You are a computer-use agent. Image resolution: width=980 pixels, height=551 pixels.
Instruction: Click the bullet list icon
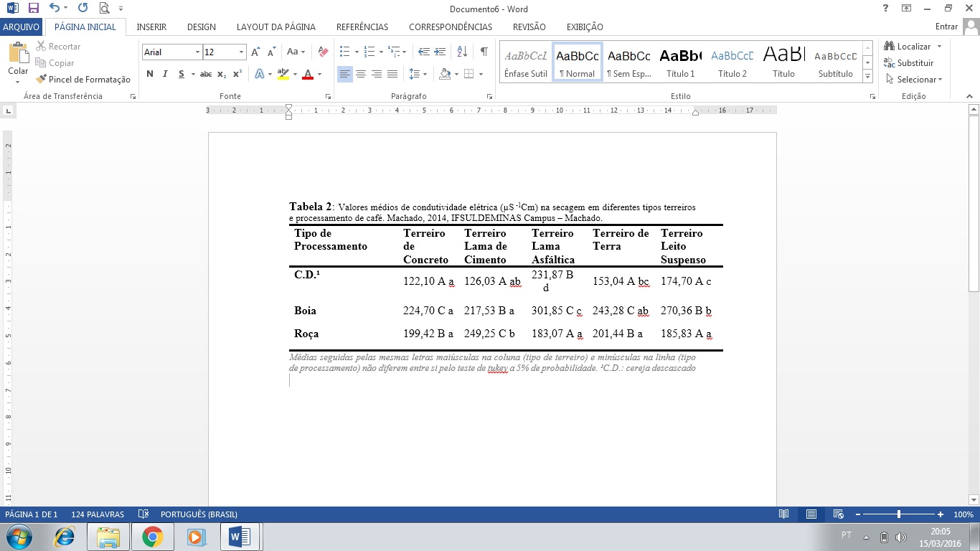click(345, 52)
